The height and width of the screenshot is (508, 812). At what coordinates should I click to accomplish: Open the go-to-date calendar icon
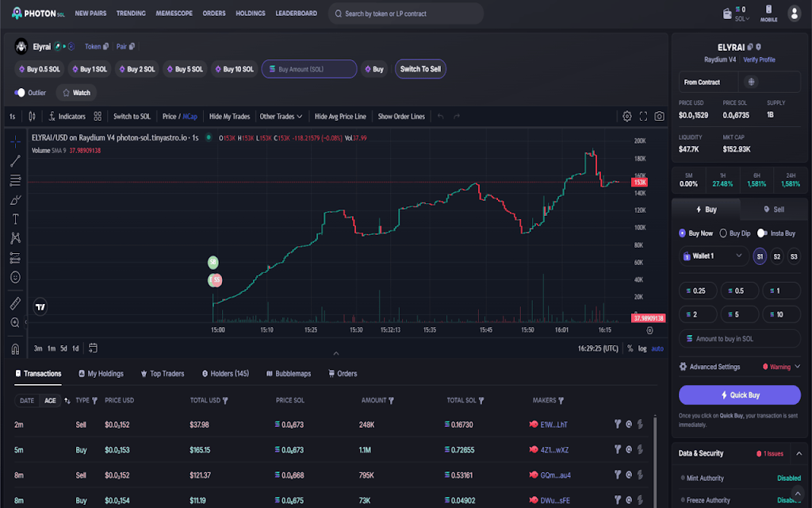click(x=93, y=348)
